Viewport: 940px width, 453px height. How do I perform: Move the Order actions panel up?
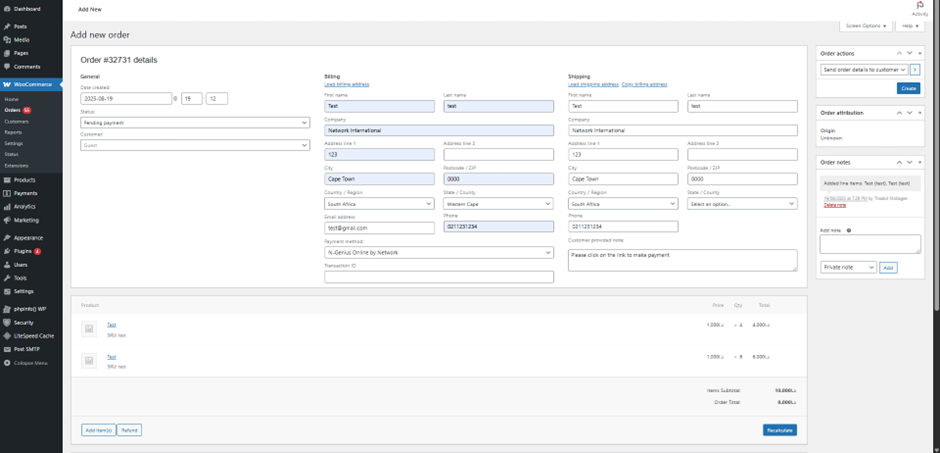(899, 53)
